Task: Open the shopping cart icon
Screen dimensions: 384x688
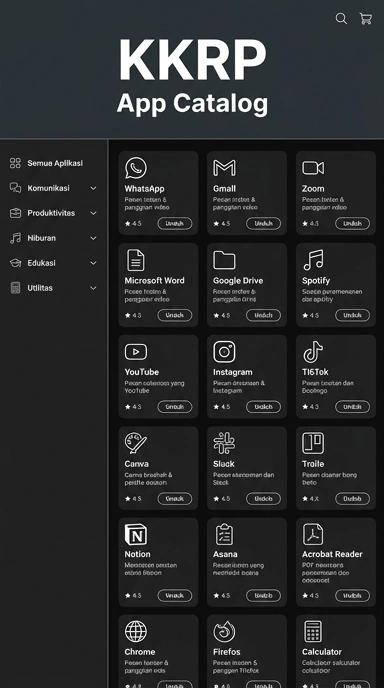Action: click(x=366, y=18)
